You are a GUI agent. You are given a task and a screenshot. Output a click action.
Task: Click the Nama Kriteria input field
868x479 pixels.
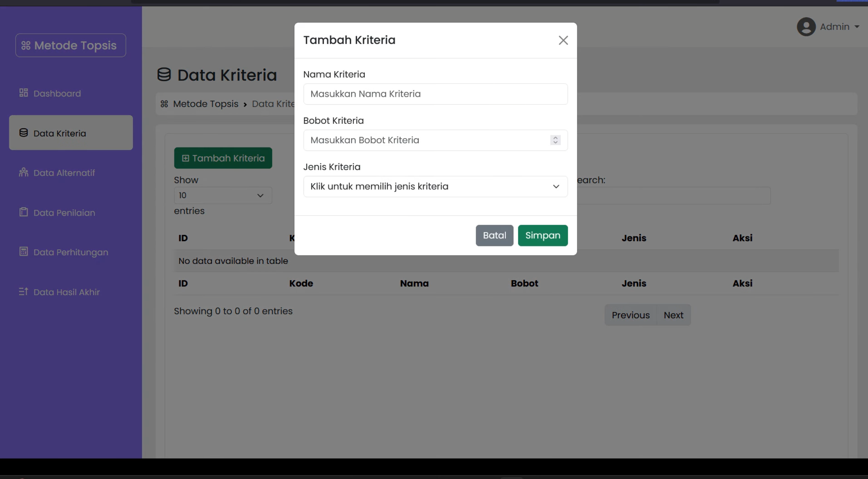click(x=435, y=94)
